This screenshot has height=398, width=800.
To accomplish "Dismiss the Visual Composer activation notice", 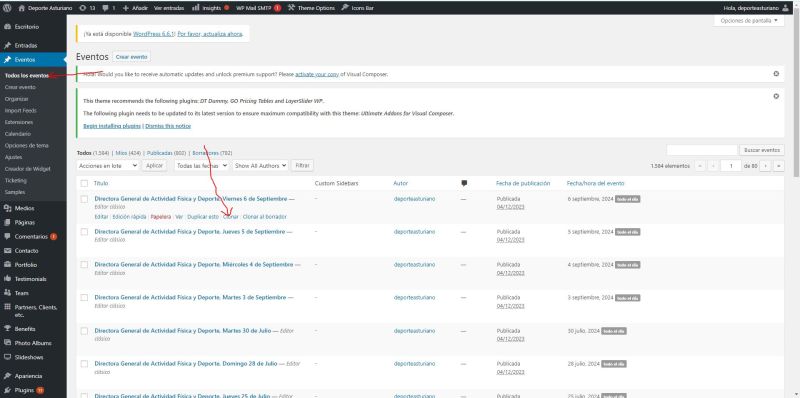I will (776, 73).
